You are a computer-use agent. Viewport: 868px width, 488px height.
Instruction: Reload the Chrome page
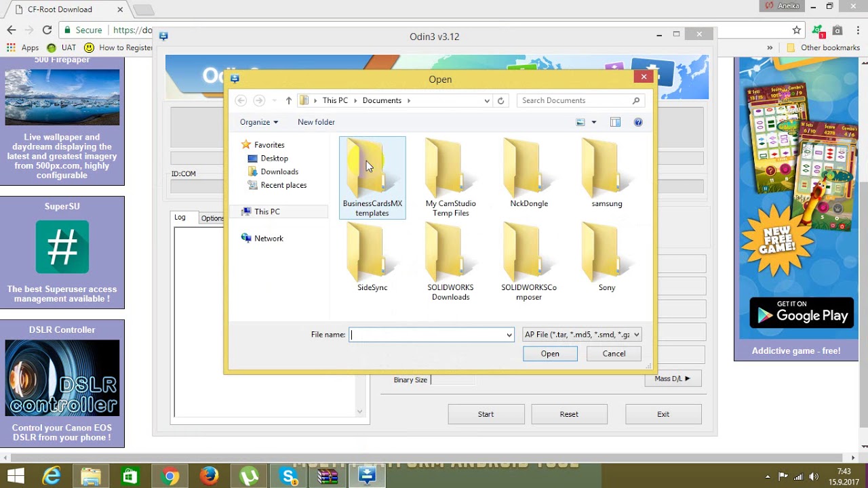click(47, 30)
